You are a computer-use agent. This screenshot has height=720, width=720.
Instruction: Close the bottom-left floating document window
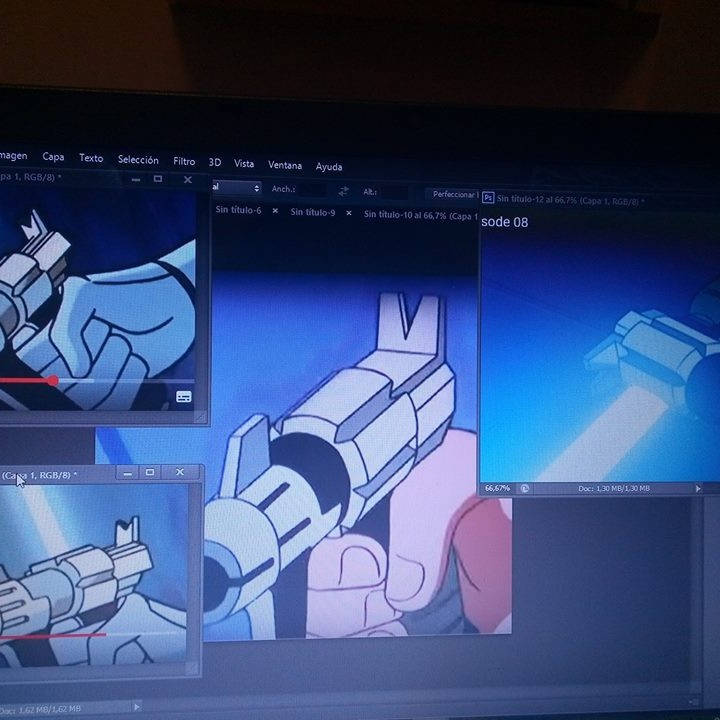(180, 472)
